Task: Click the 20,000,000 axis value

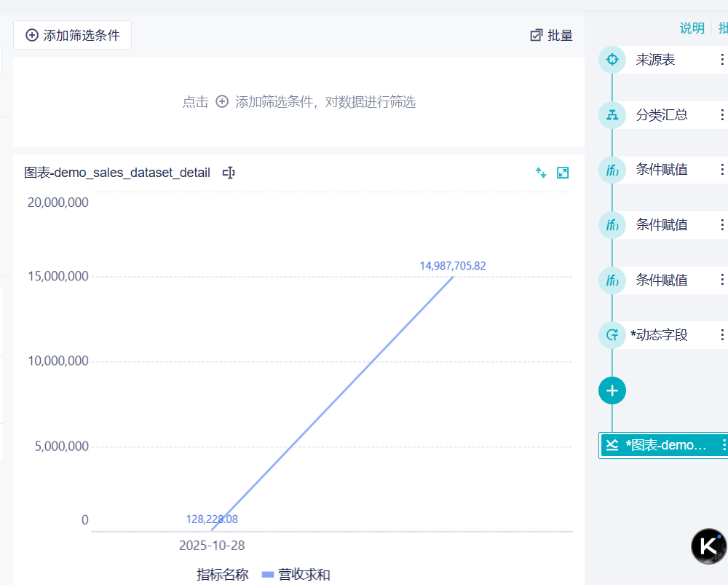Action: tap(58, 203)
